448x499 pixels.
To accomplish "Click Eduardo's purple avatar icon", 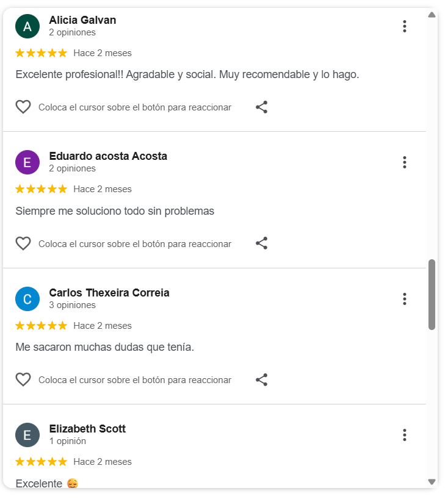I will click(x=27, y=162).
